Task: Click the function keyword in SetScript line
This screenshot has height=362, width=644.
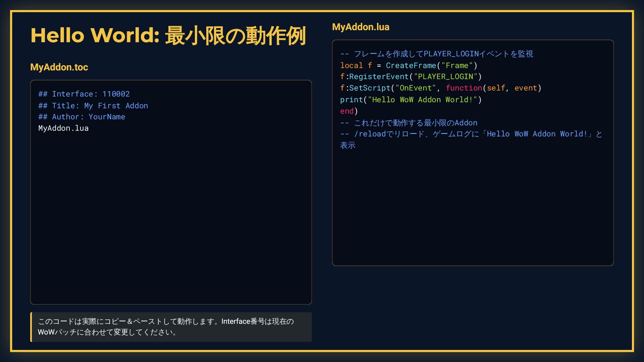Action: (464, 88)
